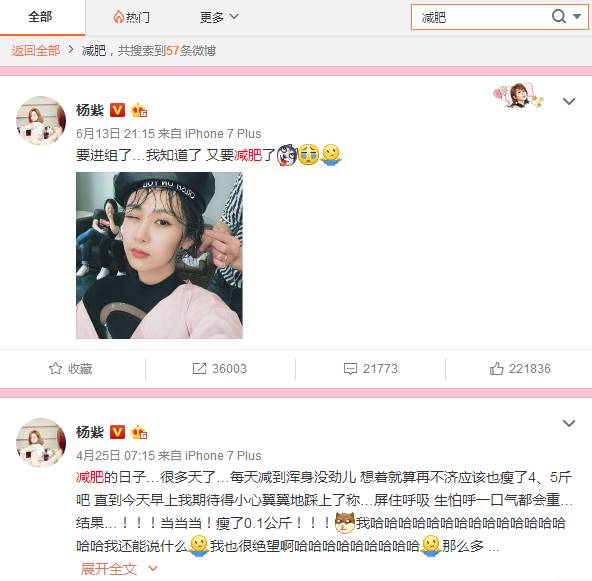Image resolution: width=592 pixels, height=581 pixels.
Task: Expand the 更多 dropdown menu
Action: [219, 17]
